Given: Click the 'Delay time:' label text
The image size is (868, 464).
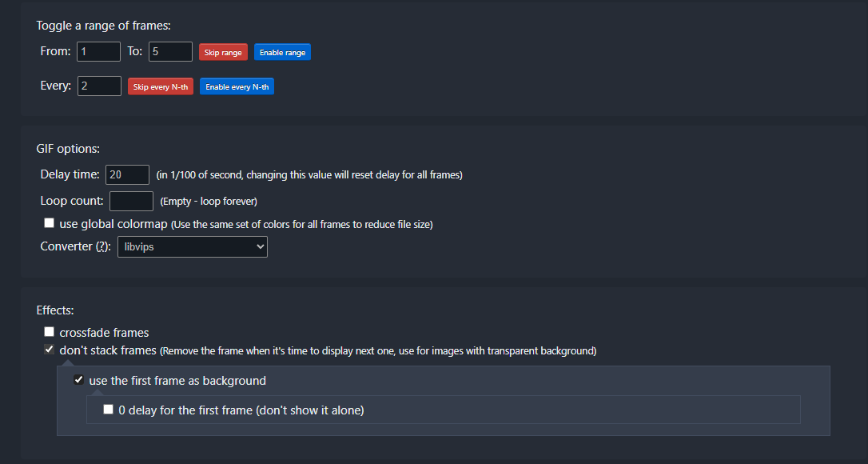Looking at the screenshot, I should coord(70,174).
